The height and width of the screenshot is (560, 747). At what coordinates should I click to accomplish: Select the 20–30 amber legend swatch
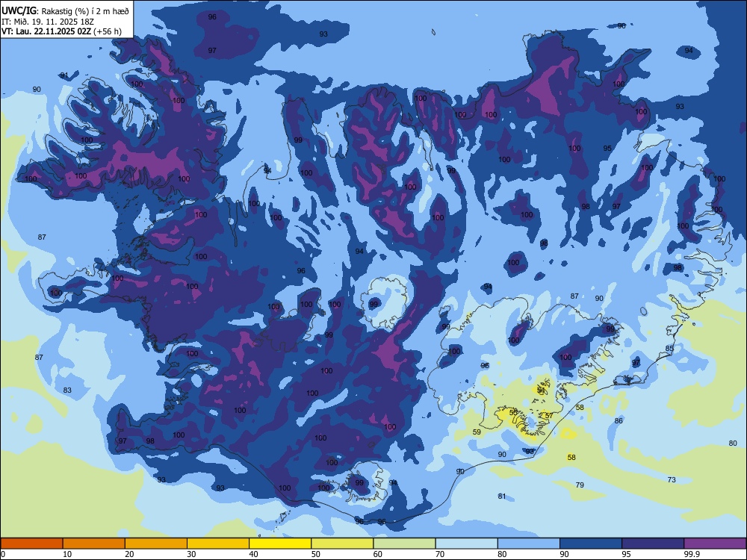[156, 544]
